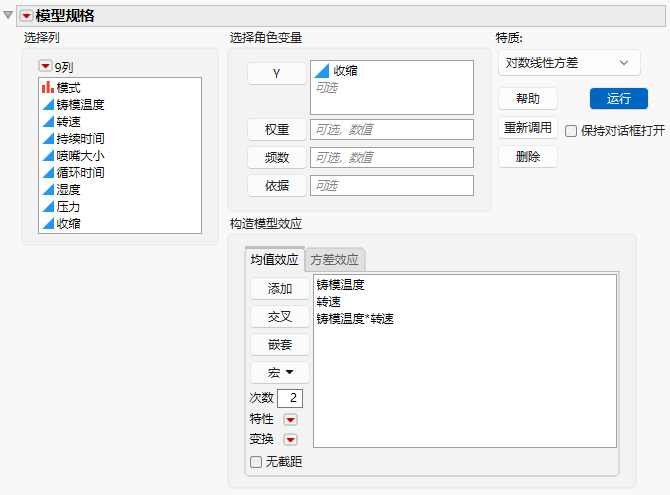670x495 pixels.
Task: Click the continuous icon beside 收缩 in list
Action: [48, 224]
